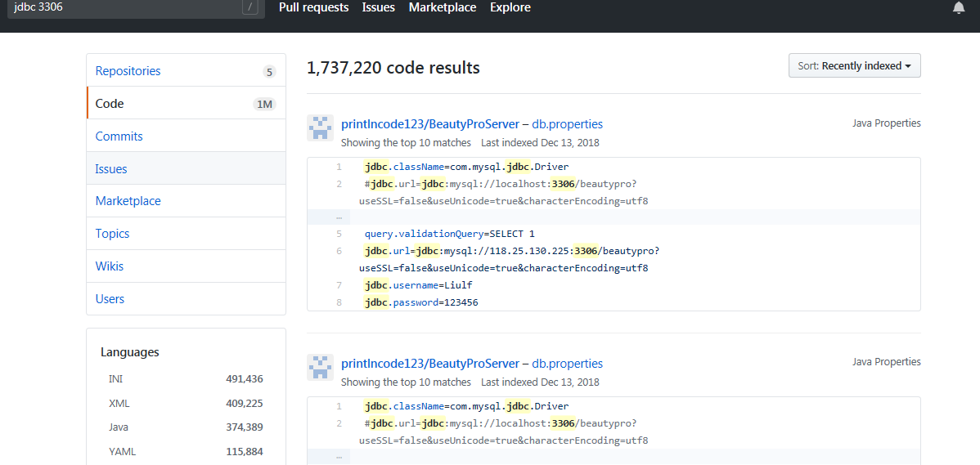Click line number 1 in first result
Viewport: 980px width, 465px height.
(339, 167)
